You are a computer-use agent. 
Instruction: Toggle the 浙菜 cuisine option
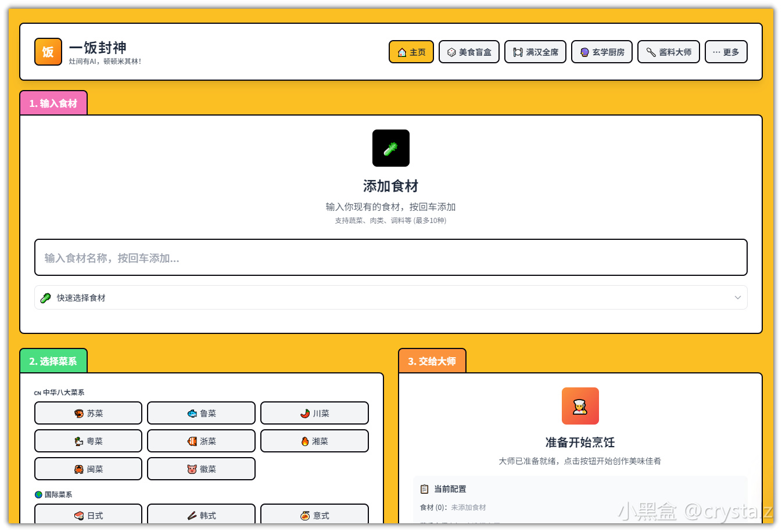201,441
